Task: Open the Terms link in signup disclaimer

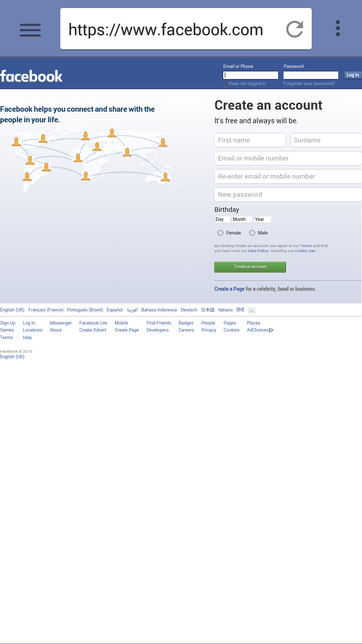Action: tap(306, 246)
